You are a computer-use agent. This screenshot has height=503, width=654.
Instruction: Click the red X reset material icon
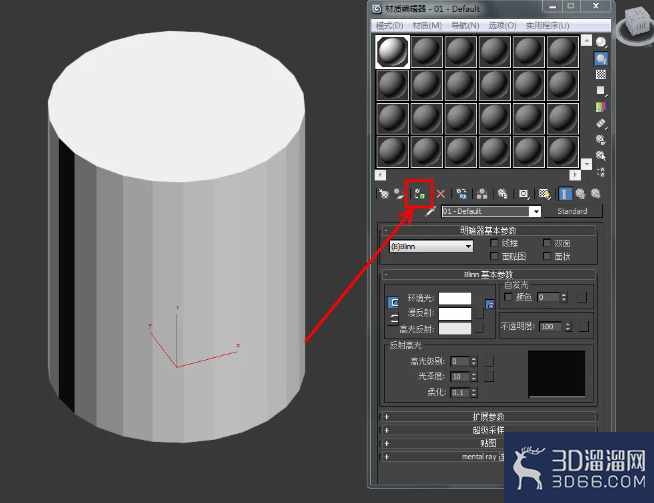tap(440, 194)
